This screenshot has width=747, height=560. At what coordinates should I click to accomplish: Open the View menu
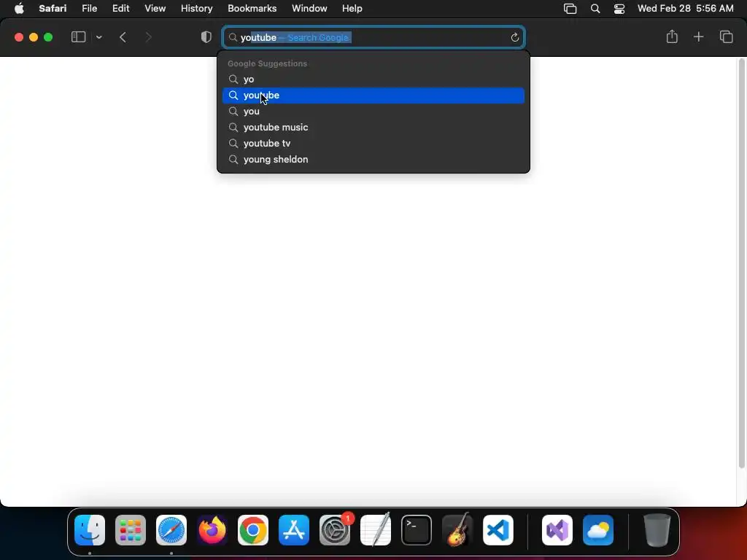[x=155, y=9]
